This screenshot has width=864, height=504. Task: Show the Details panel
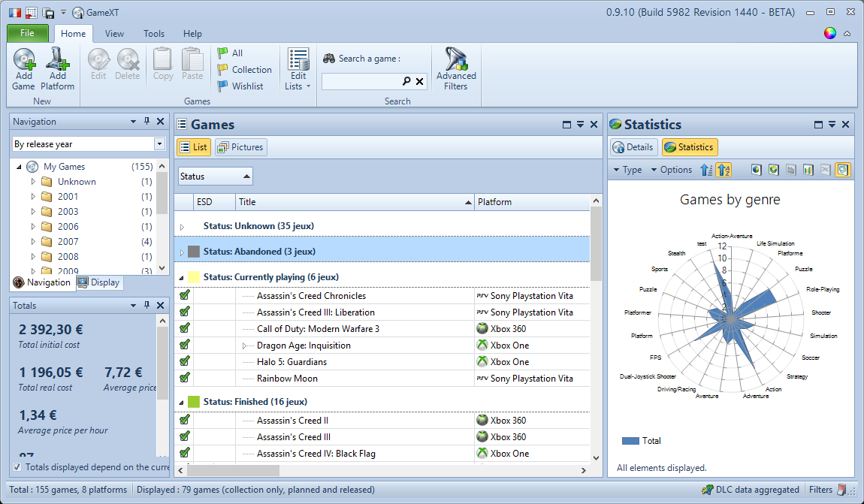click(633, 147)
